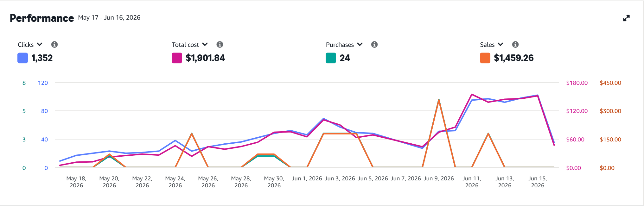The image size is (644, 206).
Task: Click the 80 clicks axis label
Action: (x=44, y=111)
